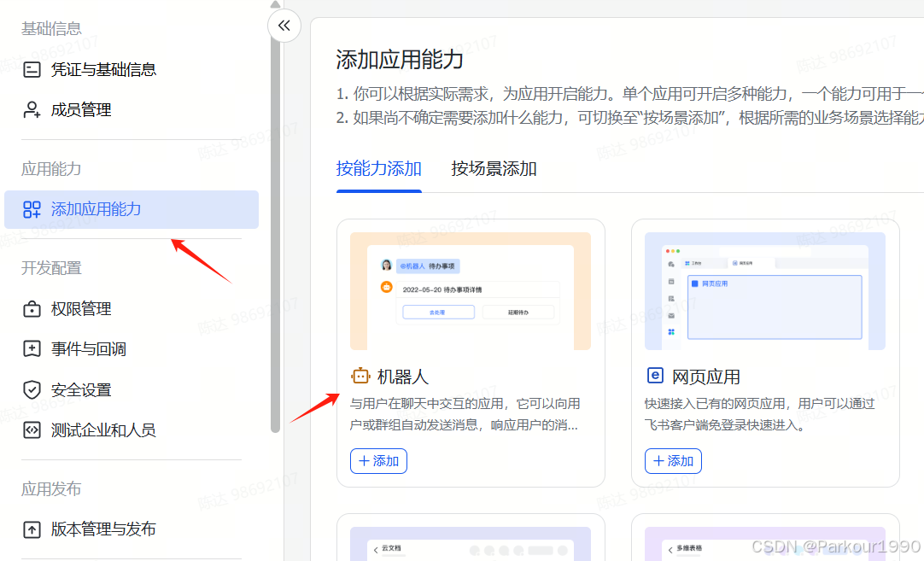Screen dimensions: 924x561
Task: Click the 网页应用 card preview image
Action: pyautogui.click(x=765, y=291)
